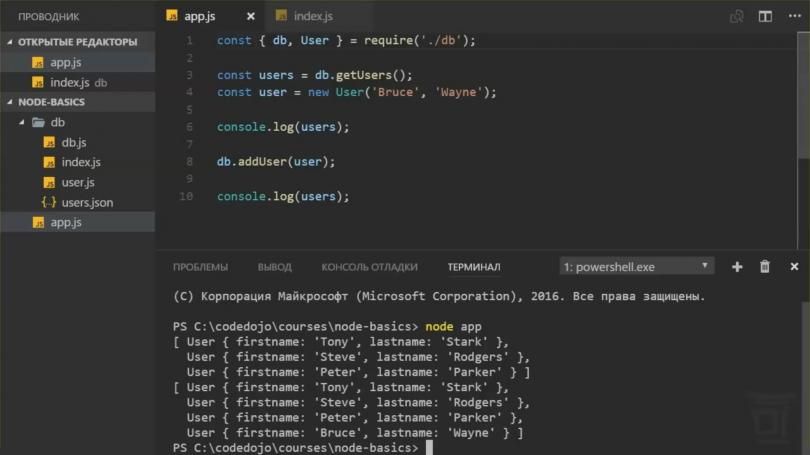Viewport: 810px width, 455px height.
Task: Close the app.js editor tab
Action: click(x=251, y=17)
